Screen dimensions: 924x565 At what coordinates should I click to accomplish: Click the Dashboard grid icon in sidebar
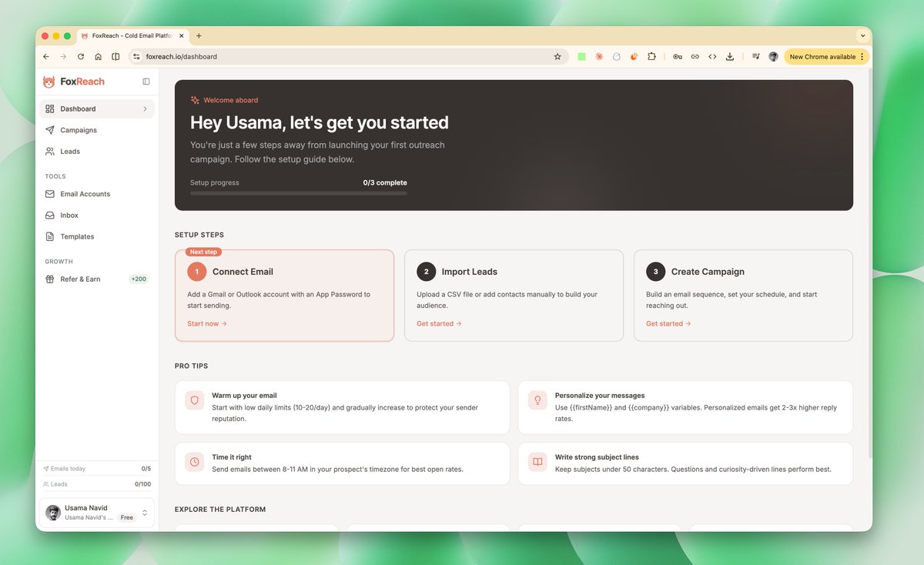coord(49,109)
